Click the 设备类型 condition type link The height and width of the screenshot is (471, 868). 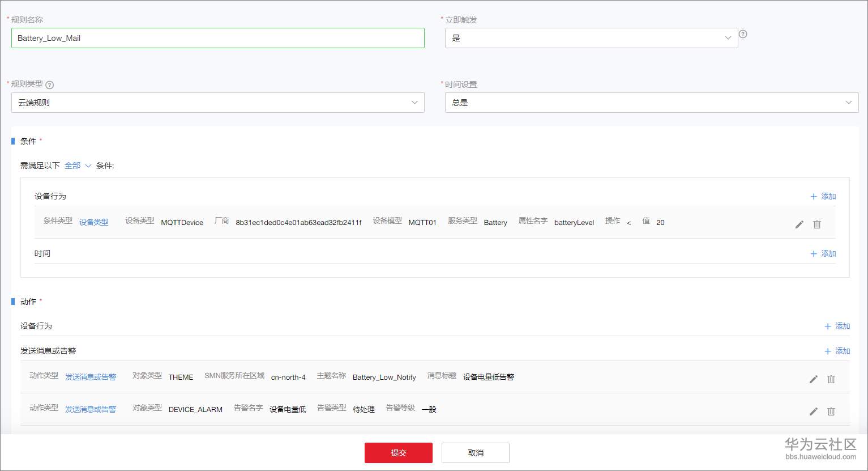pos(94,222)
